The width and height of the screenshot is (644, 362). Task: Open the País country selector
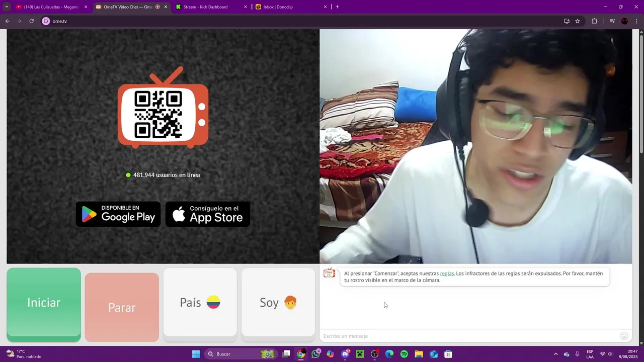[x=200, y=302]
